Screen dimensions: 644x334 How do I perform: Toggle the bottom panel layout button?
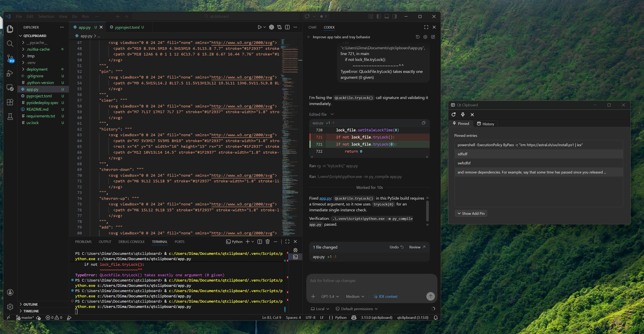coord(386,16)
